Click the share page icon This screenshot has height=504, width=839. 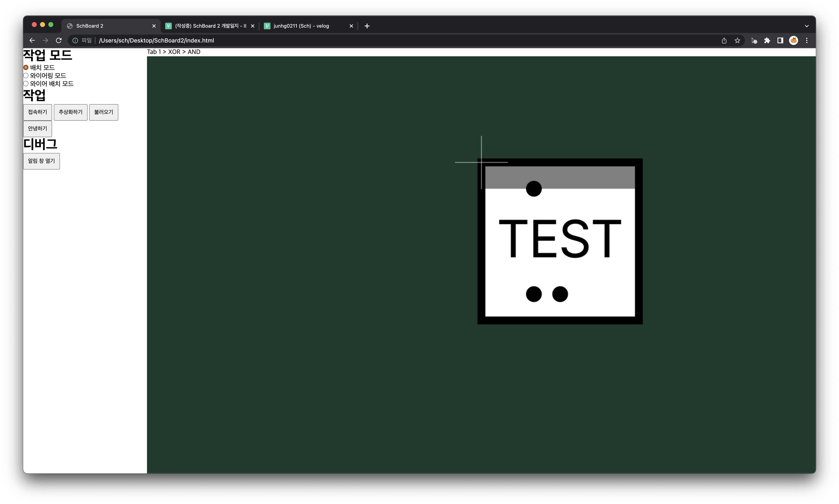[x=724, y=40]
